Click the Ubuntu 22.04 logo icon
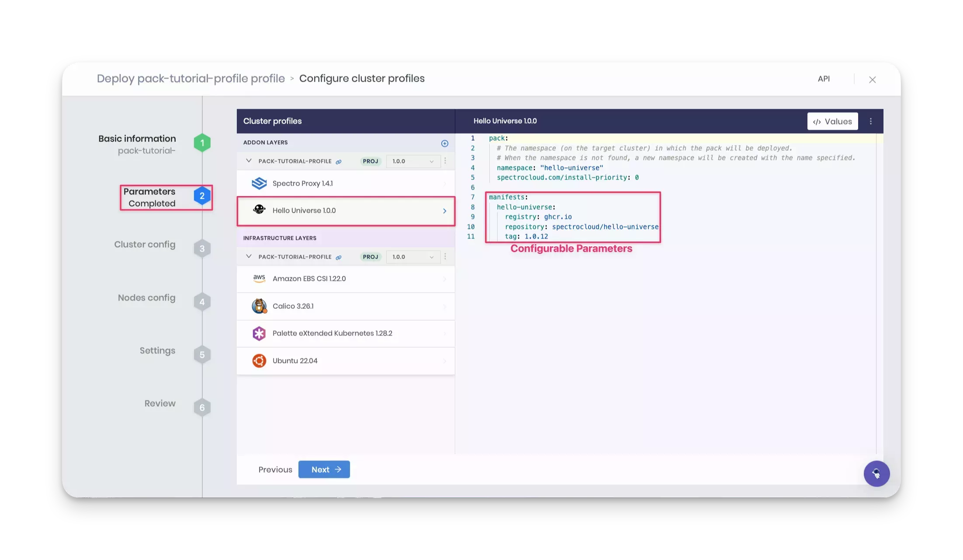The width and height of the screenshot is (963, 560). (x=260, y=360)
